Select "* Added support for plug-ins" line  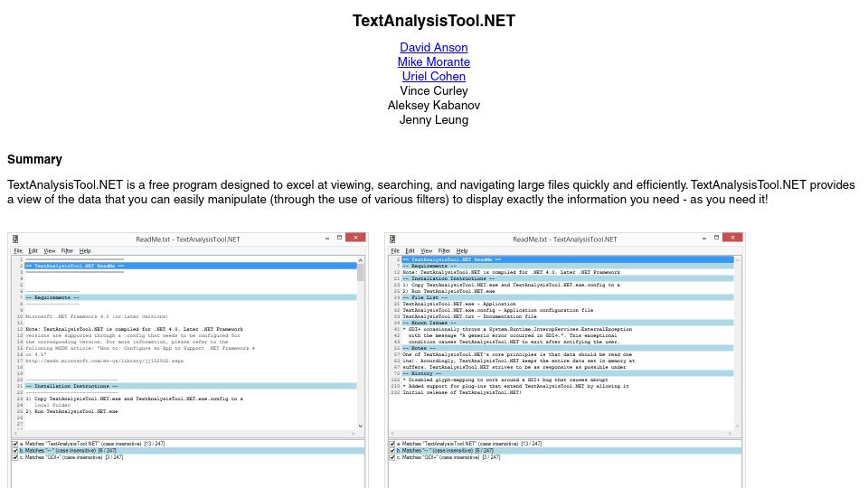515,386
